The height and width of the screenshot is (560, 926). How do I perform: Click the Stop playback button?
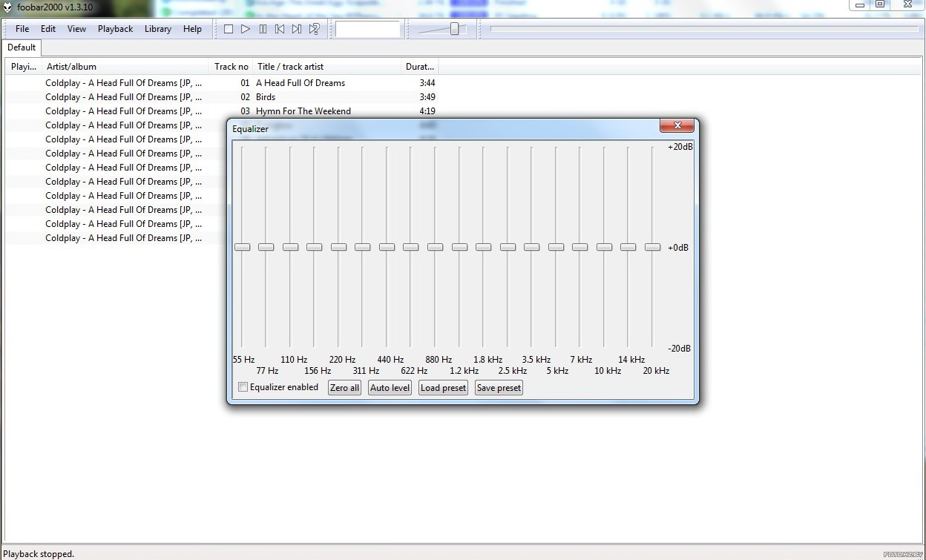(229, 29)
